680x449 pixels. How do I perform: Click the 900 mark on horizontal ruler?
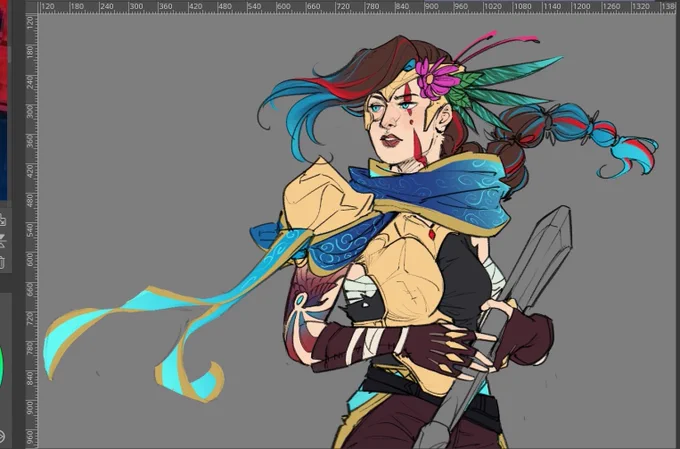coord(431,7)
